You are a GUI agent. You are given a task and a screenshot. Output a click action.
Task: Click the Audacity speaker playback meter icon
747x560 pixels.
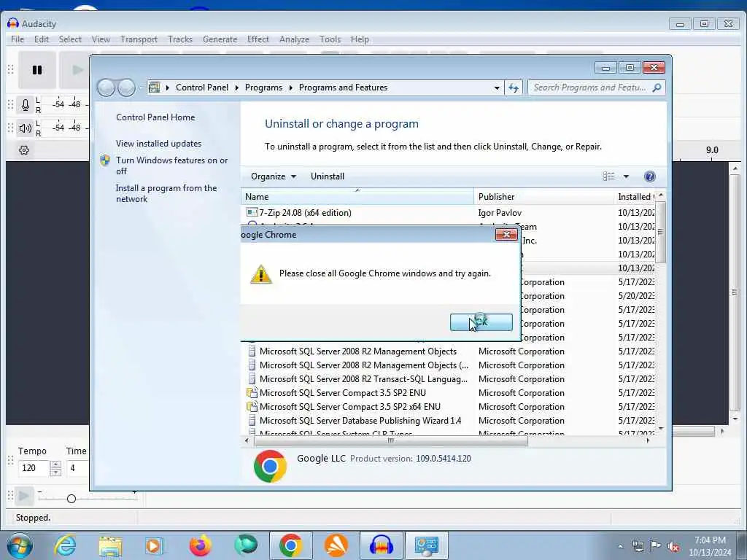[x=26, y=128]
